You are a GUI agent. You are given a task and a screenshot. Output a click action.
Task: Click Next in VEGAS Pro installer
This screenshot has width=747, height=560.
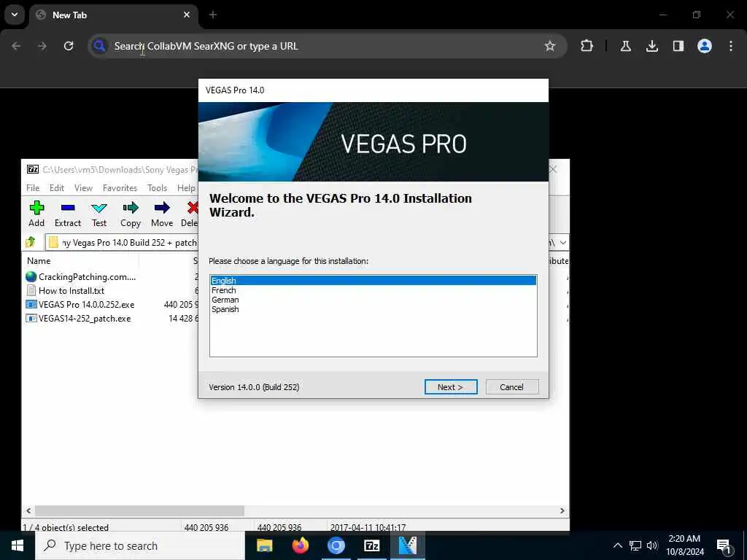click(451, 387)
